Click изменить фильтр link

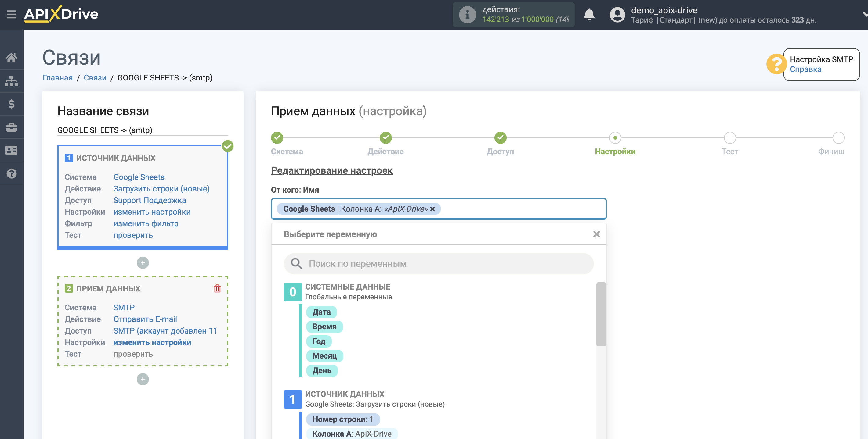click(x=146, y=223)
